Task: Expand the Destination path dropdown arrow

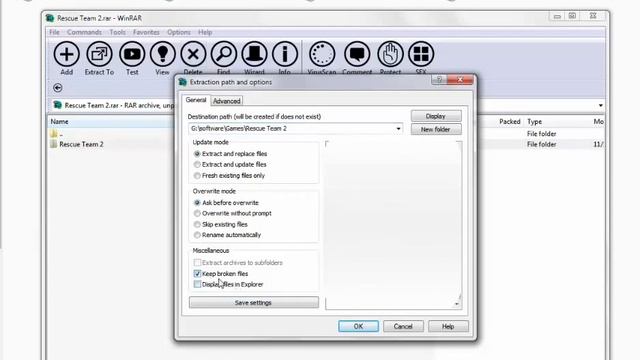Action: point(398,129)
